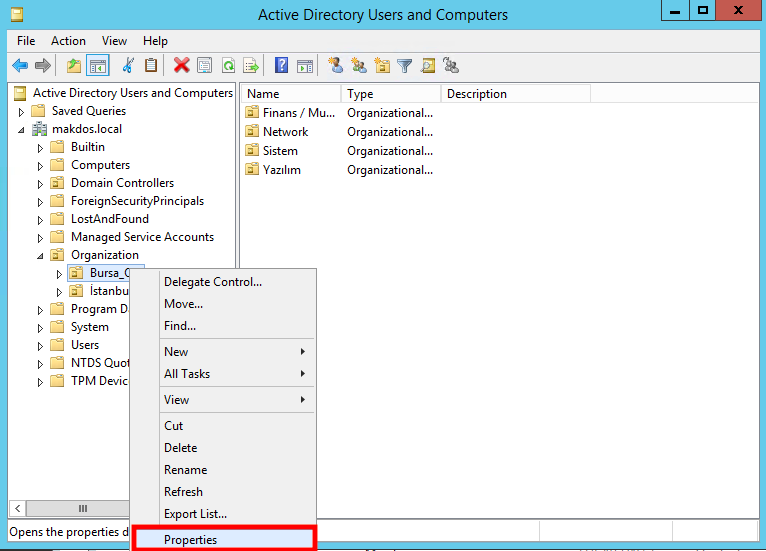Choose Properties from context menu
The height and width of the screenshot is (551, 766).
coord(224,539)
